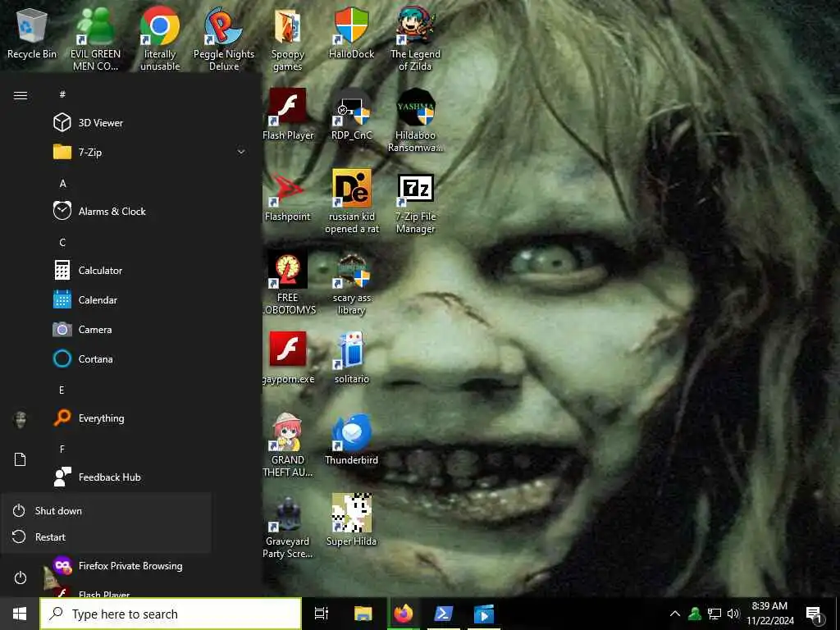This screenshot has width=840, height=630.
Task: Click the # section header in Start
Action: [62, 94]
